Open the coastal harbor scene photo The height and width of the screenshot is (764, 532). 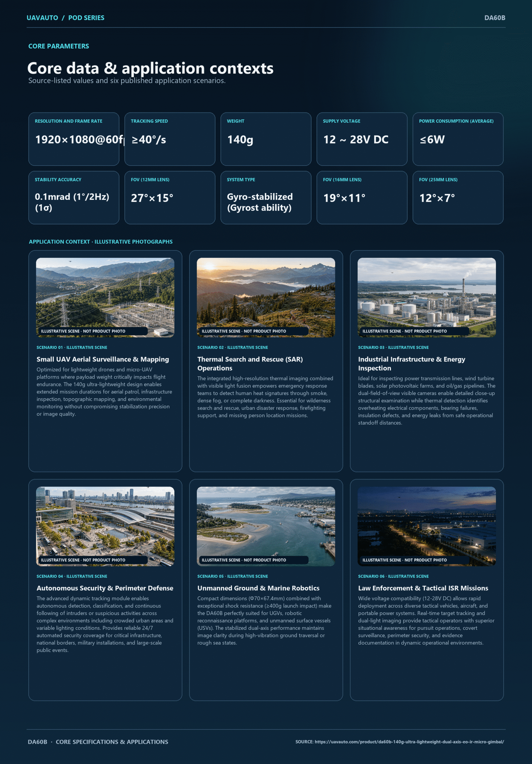coord(266,527)
